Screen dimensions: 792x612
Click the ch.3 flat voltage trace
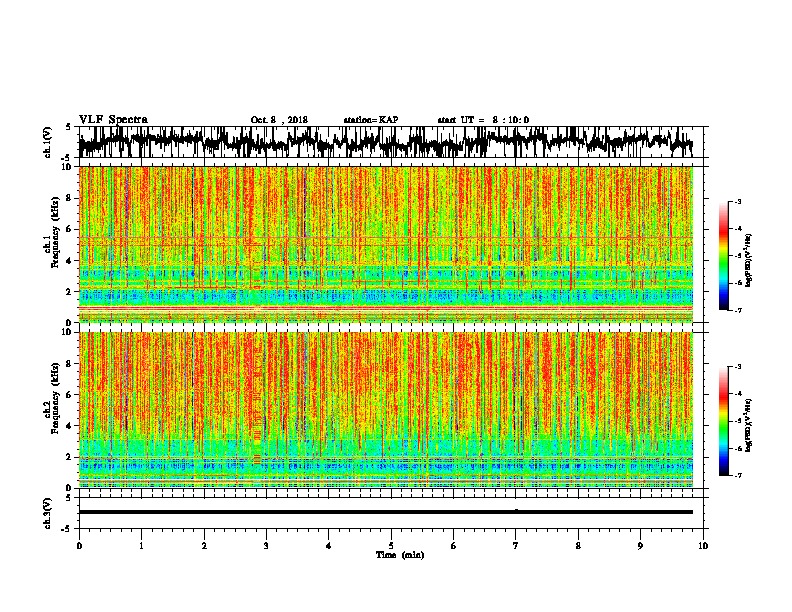click(385, 512)
